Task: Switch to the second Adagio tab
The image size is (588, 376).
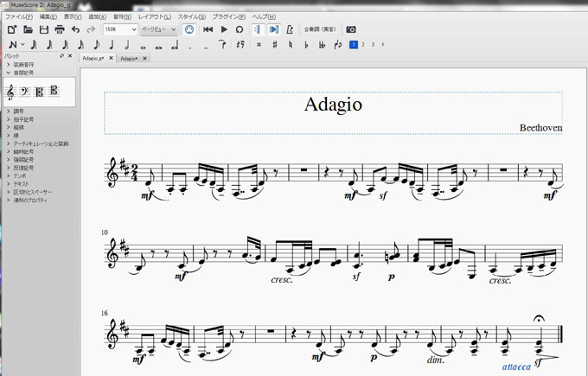Action: (132, 58)
